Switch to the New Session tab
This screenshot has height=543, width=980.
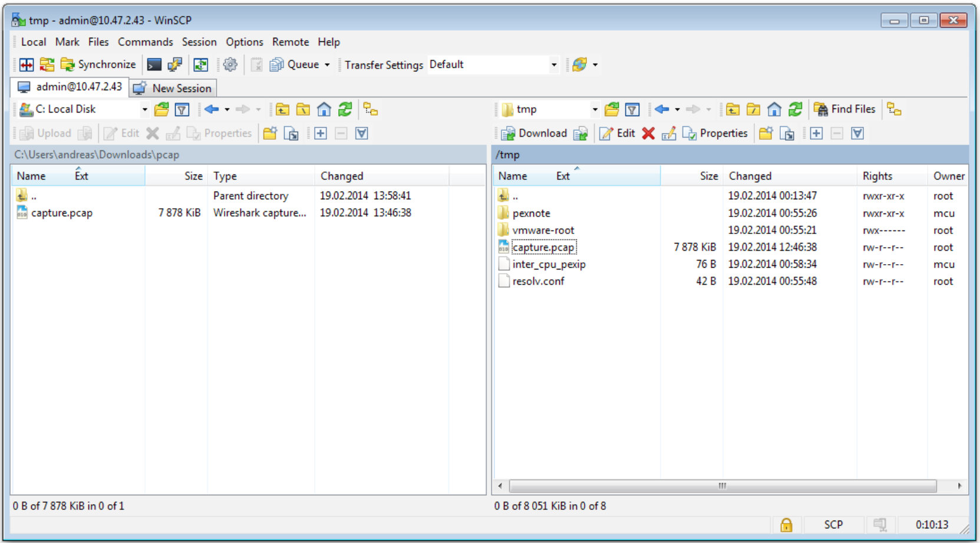[174, 88]
